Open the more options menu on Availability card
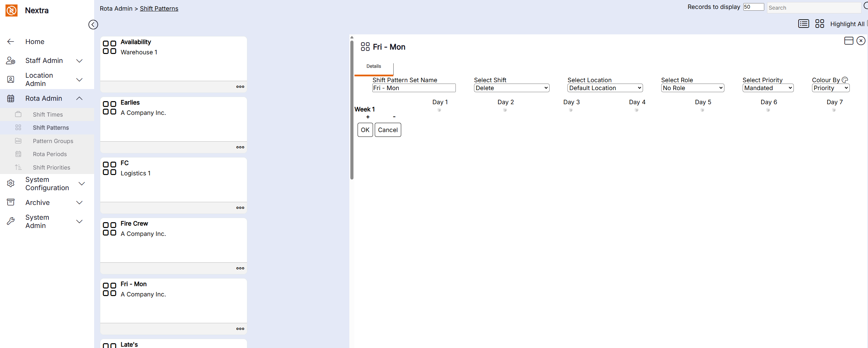Viewport: 868px width, 348px height. point(240,87)
